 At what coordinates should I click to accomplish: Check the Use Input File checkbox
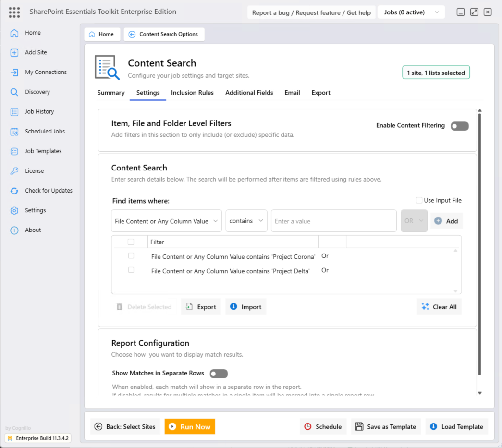419,200
